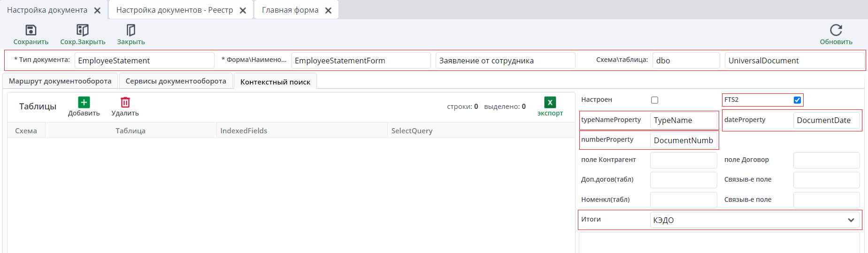The width and height of the screenshot is (868, 253).
Task: Click the Закрыть close-document icon
Action: (131, 31)
